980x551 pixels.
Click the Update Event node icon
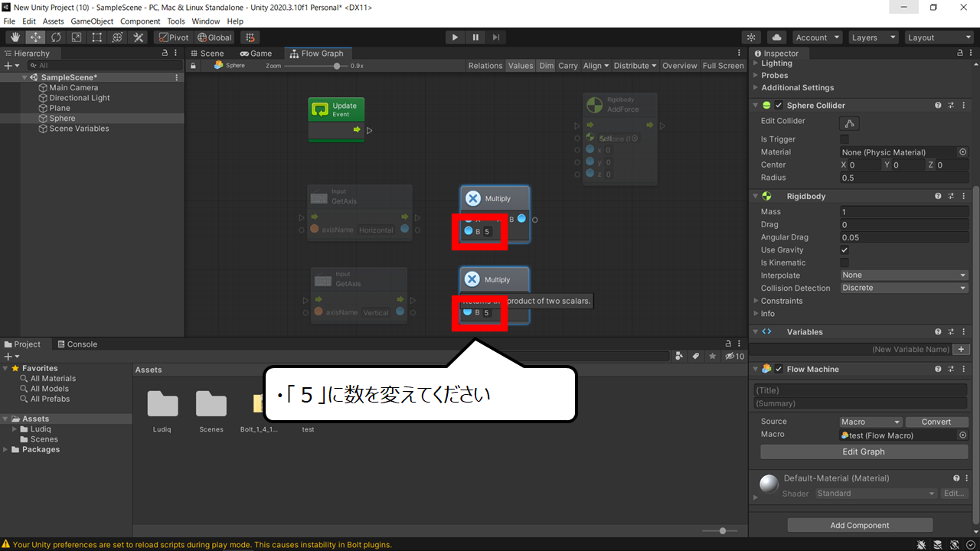320,109
